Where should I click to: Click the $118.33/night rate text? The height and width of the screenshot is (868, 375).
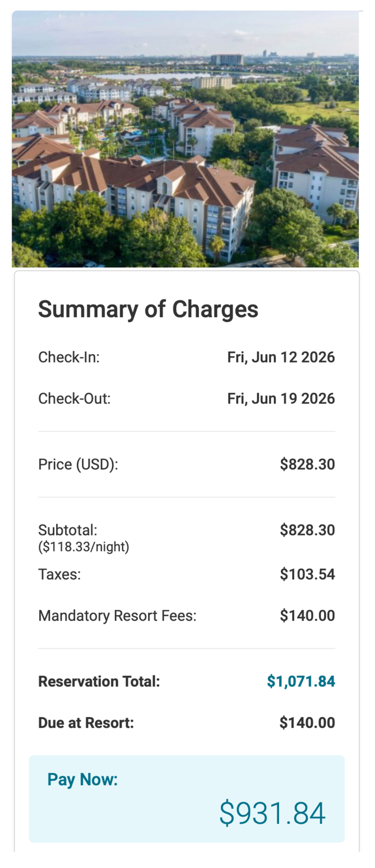tap(84, 546)
